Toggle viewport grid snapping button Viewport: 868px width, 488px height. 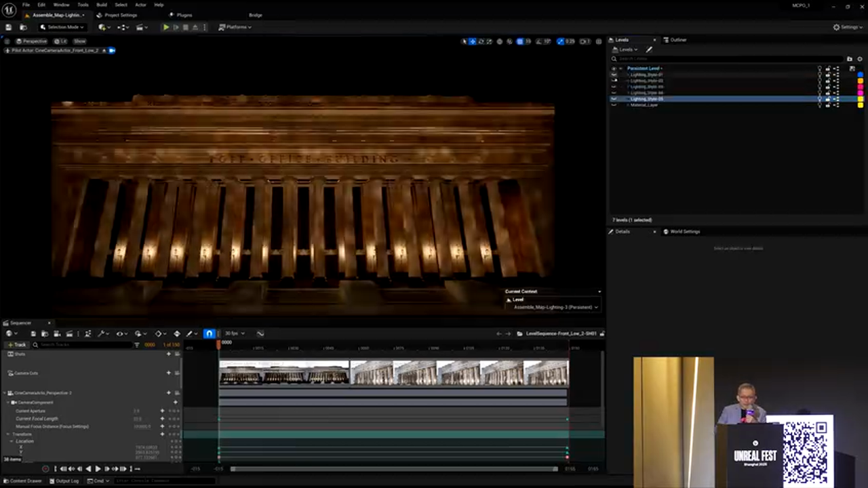[x=520, y=41]
